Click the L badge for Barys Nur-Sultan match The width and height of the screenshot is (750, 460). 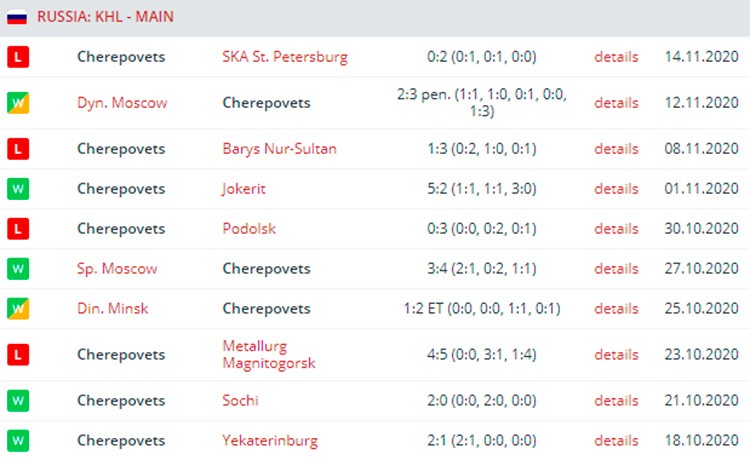18,149
